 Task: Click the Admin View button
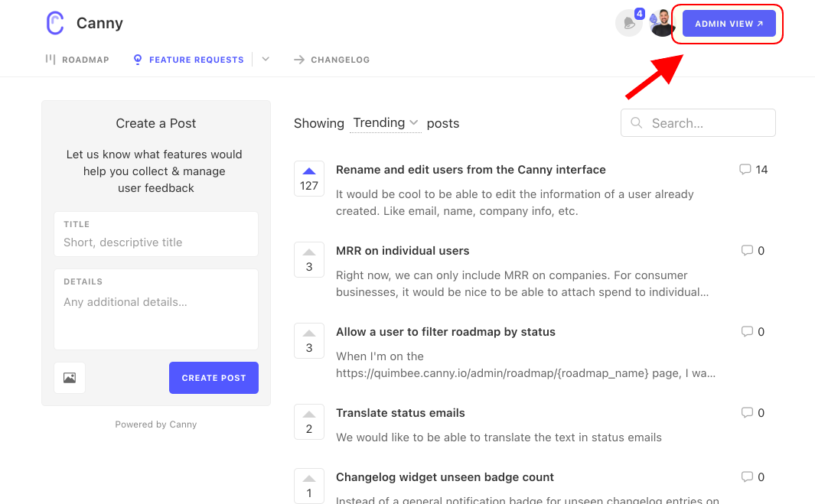point(729,24)
